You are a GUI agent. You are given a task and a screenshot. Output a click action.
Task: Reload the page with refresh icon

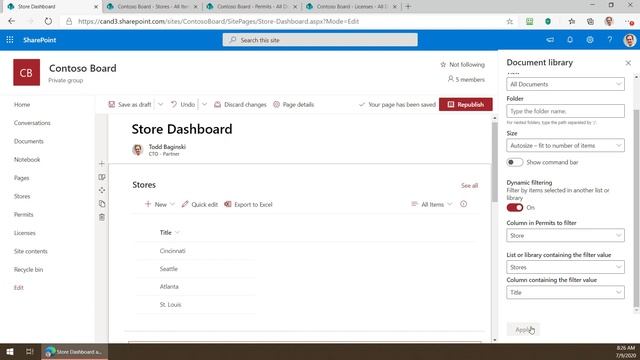(x=48, y=21)
